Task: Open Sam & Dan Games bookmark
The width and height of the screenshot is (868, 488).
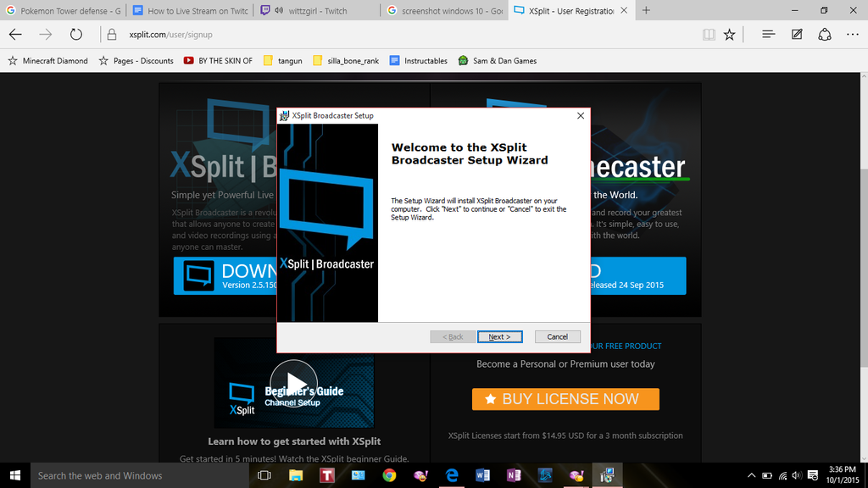Action: 498,61
